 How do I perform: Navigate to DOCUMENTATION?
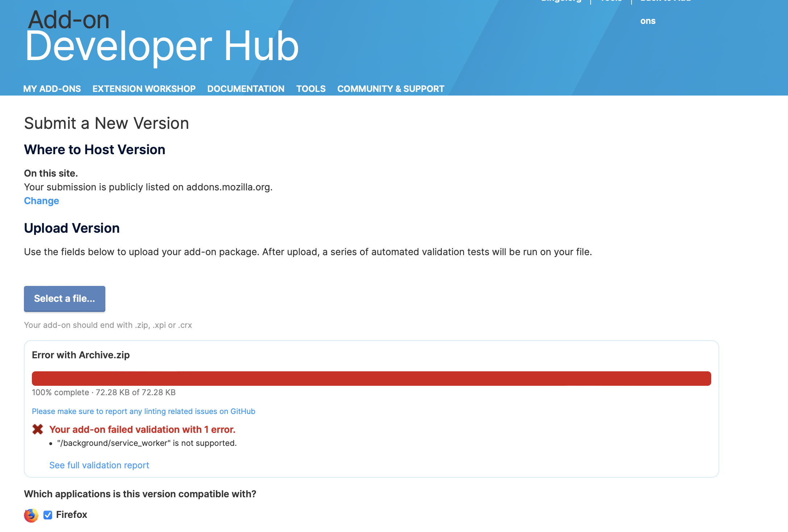(246, 89)
